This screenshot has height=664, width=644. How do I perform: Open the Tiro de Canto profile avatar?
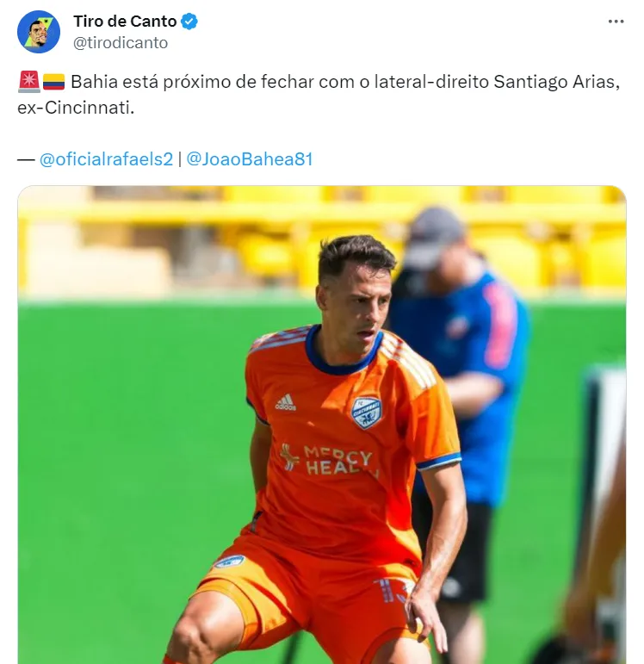click(39, 32)
